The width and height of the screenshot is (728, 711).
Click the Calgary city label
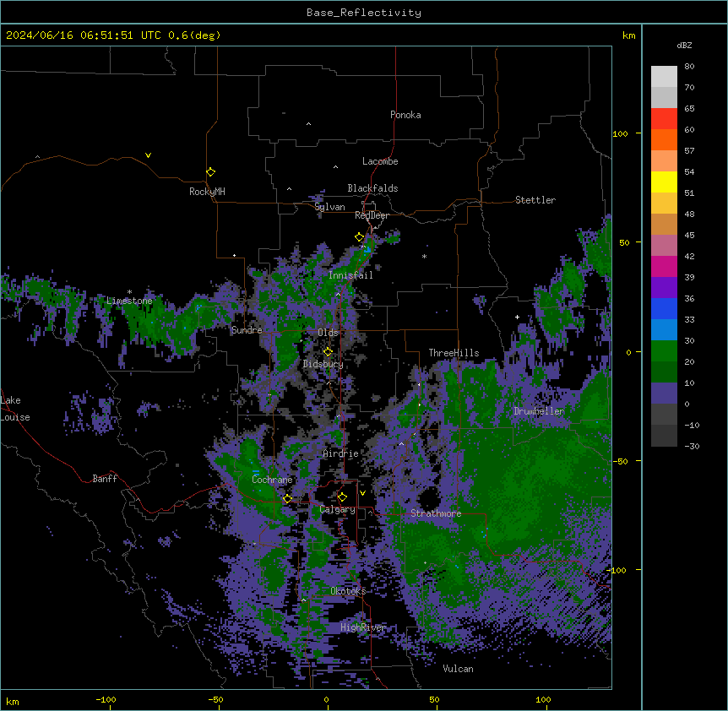[x=338, y=509]
